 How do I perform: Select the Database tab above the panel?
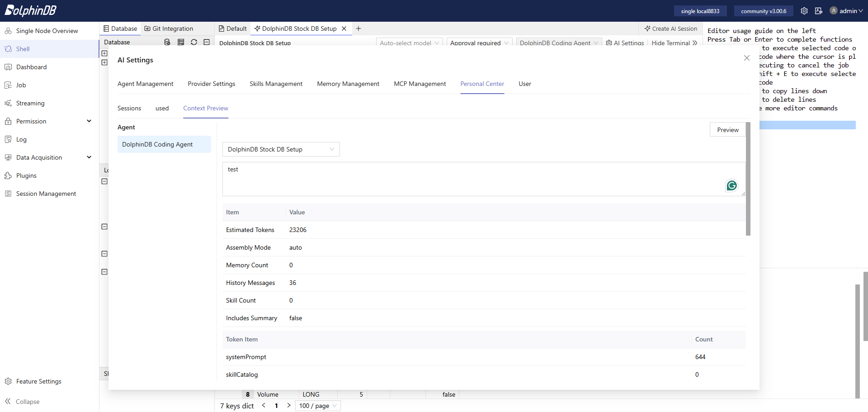point(120,28)
